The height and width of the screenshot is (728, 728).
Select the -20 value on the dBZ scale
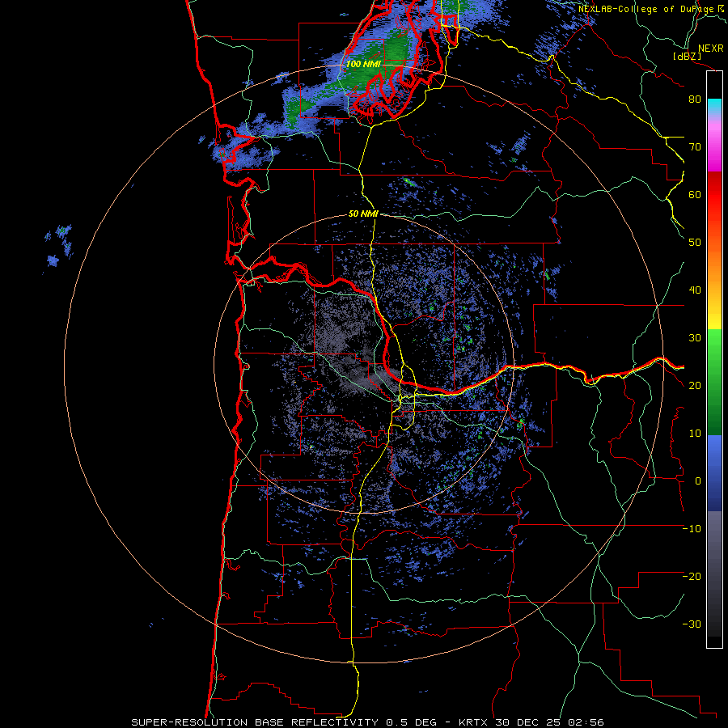pos(692,576)
